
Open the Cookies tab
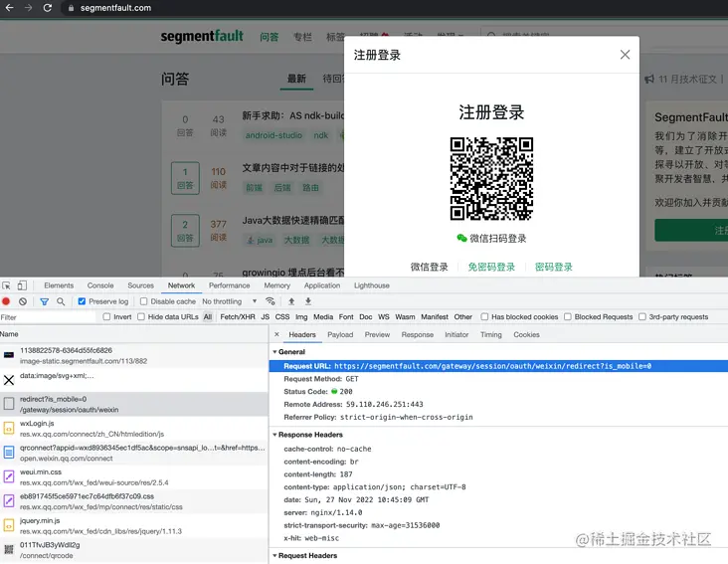point(526,334)
